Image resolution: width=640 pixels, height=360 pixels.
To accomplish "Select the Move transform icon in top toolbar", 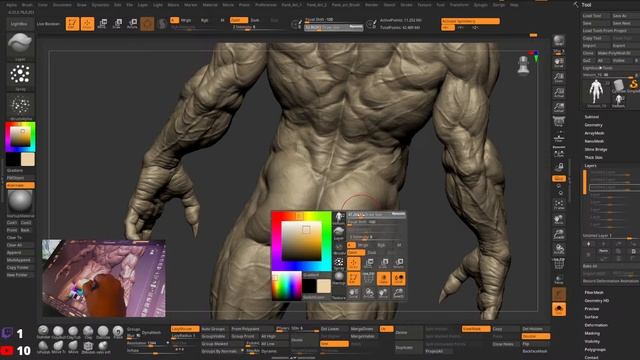I will [x=102, y=24].
